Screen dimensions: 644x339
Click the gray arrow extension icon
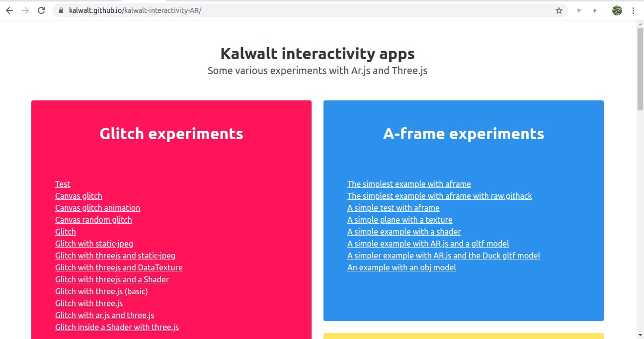(x=579, y=10)
